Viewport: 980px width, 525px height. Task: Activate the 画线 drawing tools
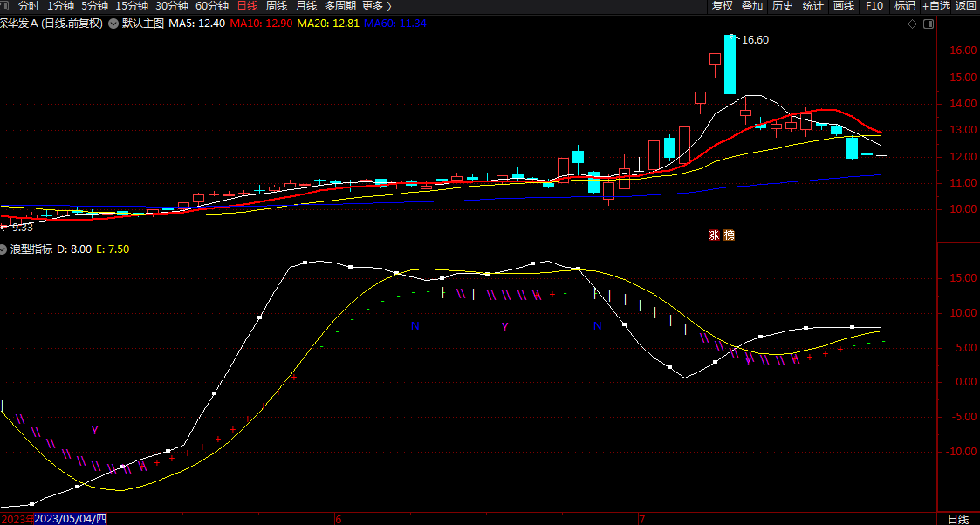point(843,6)
